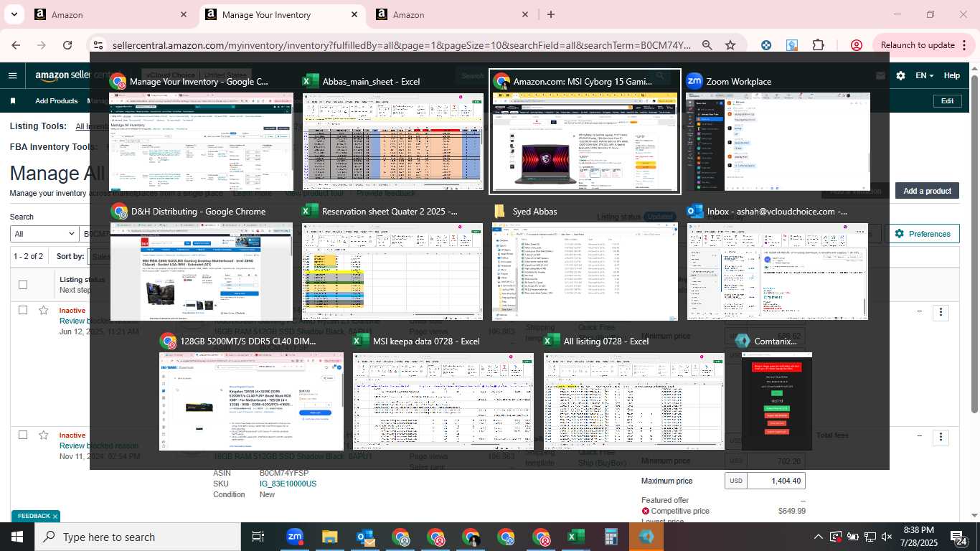Click the page vertical scrollbar
Image resolution: width=980 pixels, height=551 pixels.
pyautogui.click(x=974, y=244)
